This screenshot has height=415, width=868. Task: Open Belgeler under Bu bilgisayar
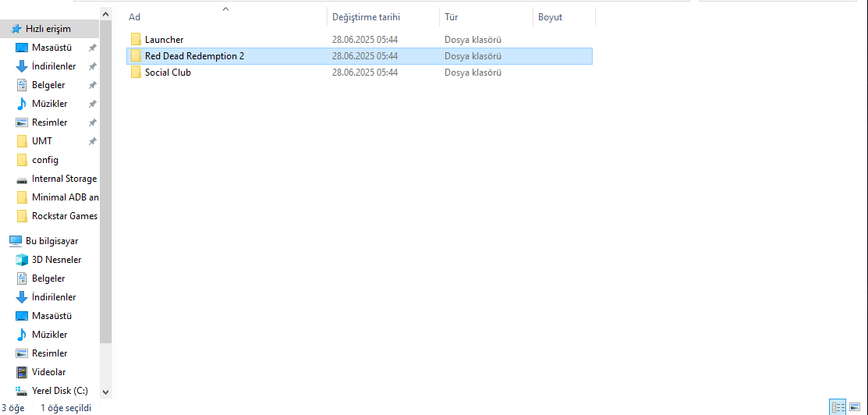(x=48, y=278)
